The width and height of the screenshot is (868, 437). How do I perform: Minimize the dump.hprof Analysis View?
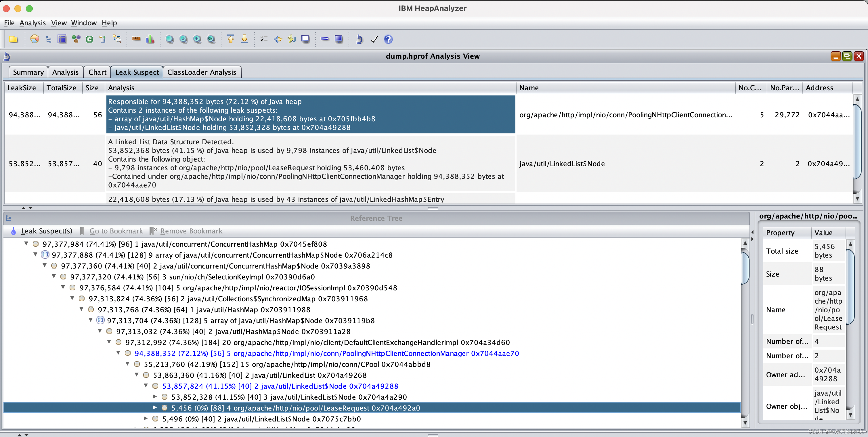pyautogui.click(x=835, y=56)
